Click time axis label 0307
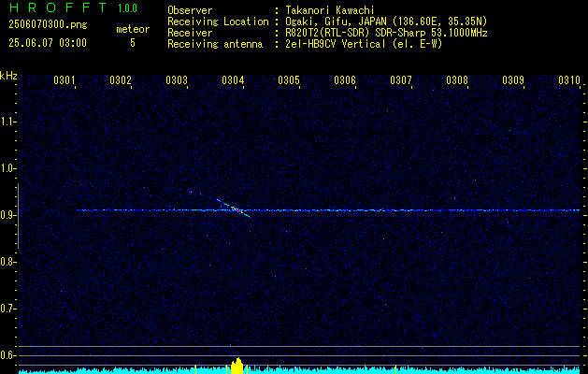This screenshot has height=374, width=588. point(400,79)
